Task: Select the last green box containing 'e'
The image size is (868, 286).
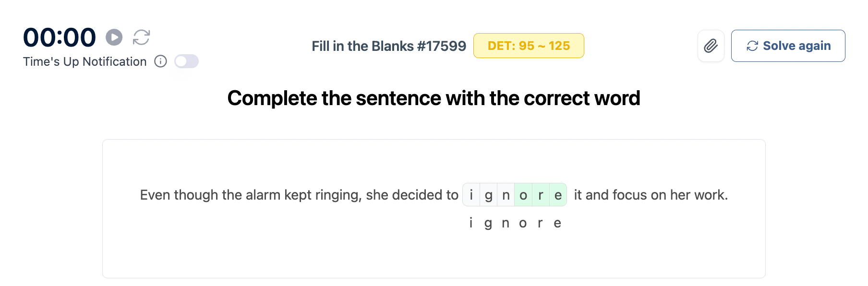Action: [558, 195]
